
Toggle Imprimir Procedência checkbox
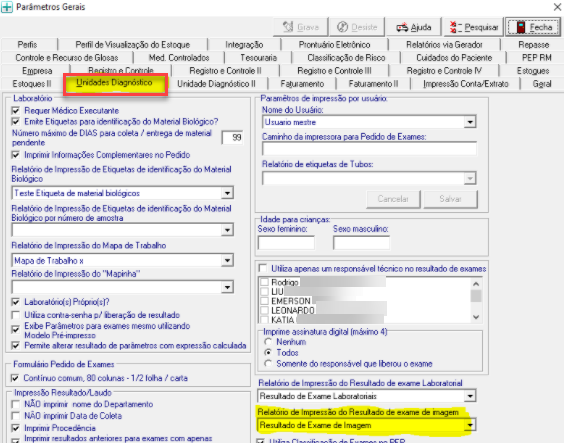pyautogui.click(x=16, y=428)
